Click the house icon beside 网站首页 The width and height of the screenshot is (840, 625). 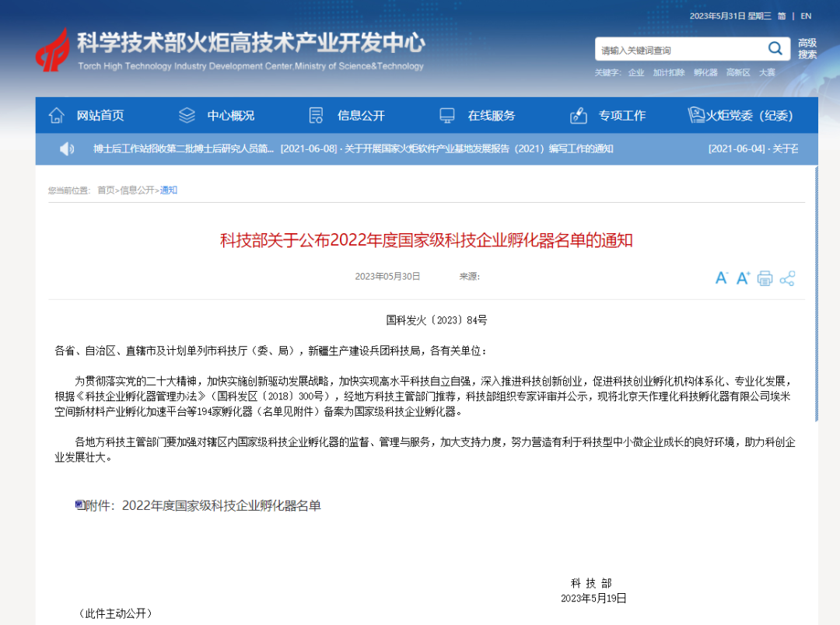click(55, 114)
